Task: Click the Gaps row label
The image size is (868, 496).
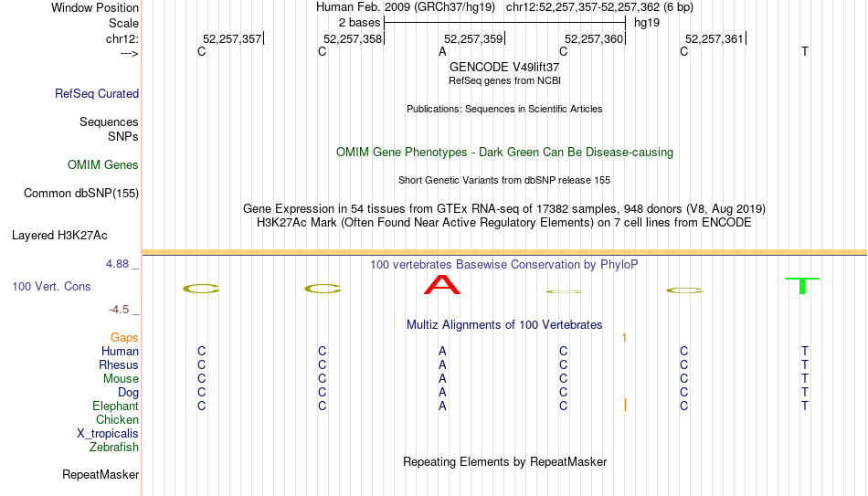Action: tap(124, 338)
